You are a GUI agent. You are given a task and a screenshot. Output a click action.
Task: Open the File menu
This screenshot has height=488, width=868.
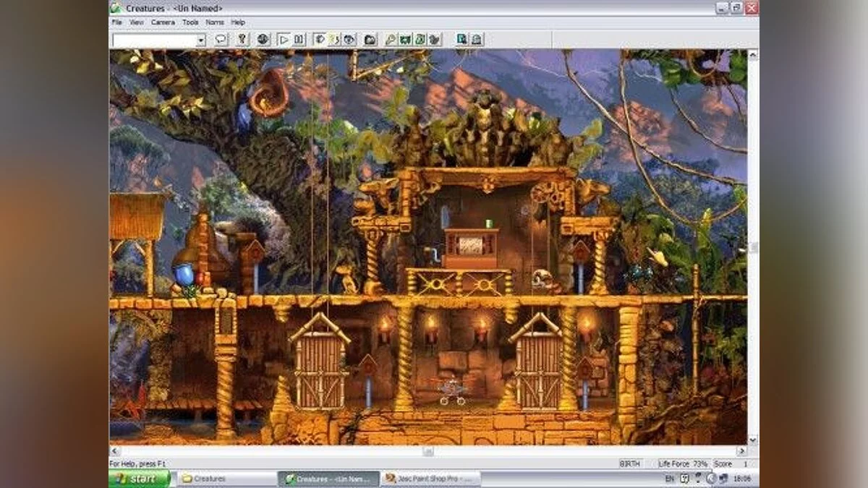click(x=116, y=22)
